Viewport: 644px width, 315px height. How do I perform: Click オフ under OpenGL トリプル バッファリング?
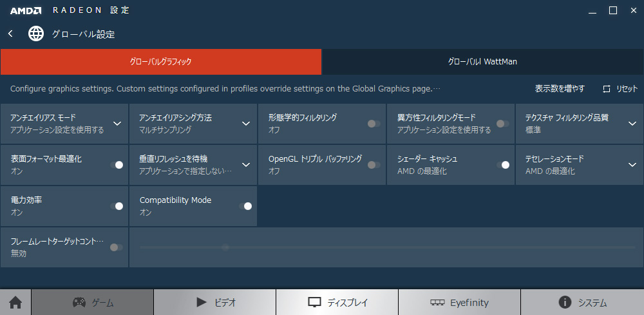point(274,171)
